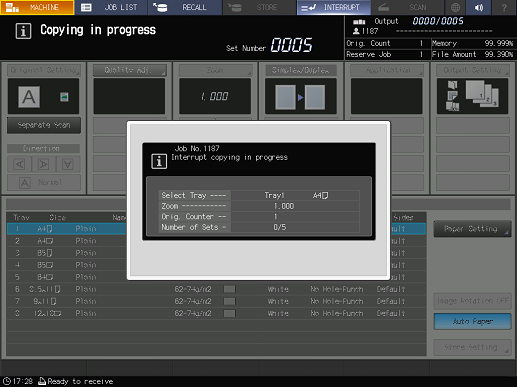Expand the Paper Setting menu
Image resolution: width=517 pixels, height=387 pixels.
coord(472,229)
